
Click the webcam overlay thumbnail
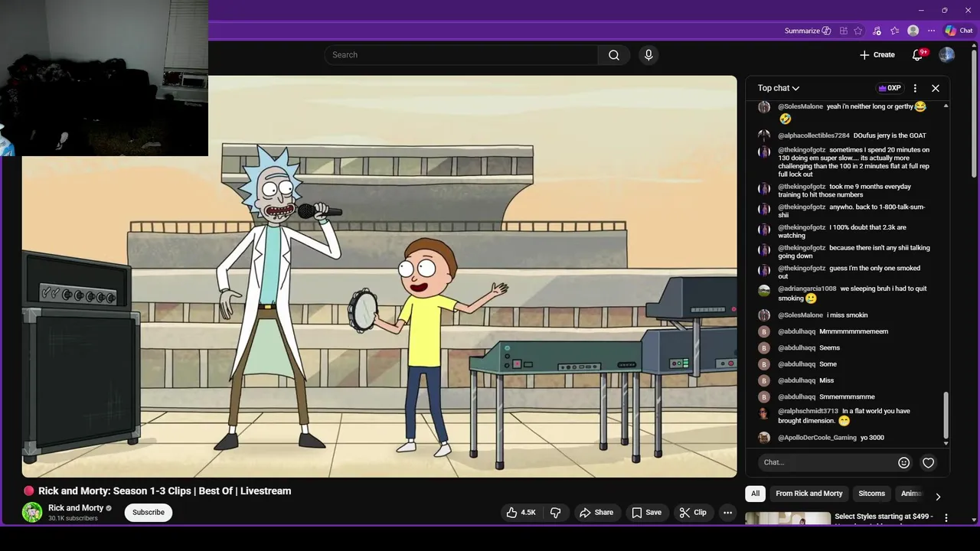tap(104, 78)
